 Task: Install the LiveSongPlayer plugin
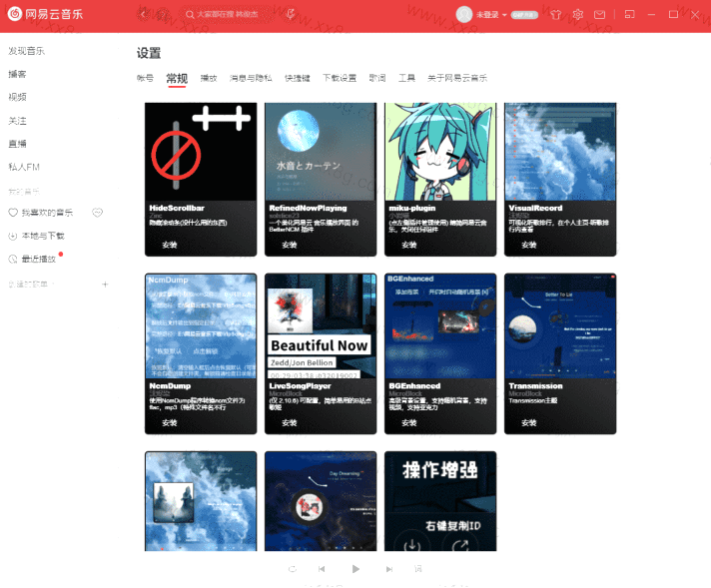point(290,422)
